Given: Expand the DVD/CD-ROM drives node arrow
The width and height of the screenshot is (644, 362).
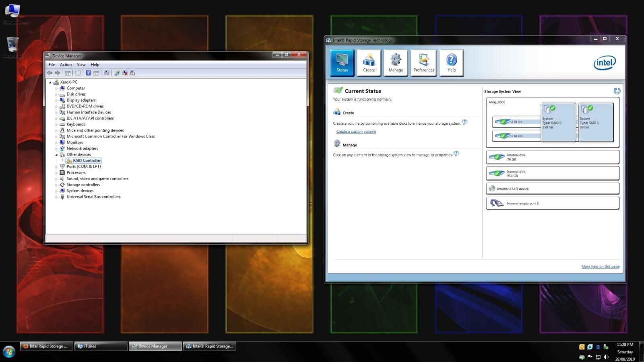Looking at the screenshot, I should point(56,106).
